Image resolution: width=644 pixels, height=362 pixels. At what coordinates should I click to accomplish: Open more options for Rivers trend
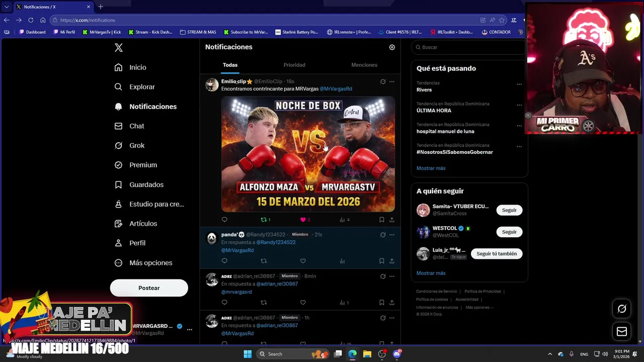coord(519,84)
